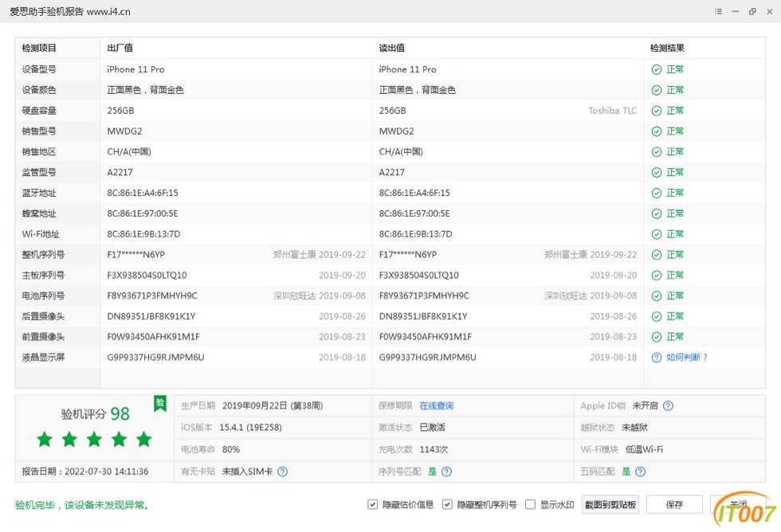Click the question mark icon in 液晶显示屏 row
The height and width of the screenshot is (532, 781).
(x=657, y=358)
